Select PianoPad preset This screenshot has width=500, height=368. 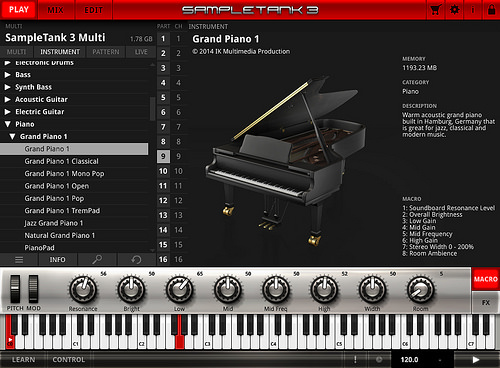74,248
